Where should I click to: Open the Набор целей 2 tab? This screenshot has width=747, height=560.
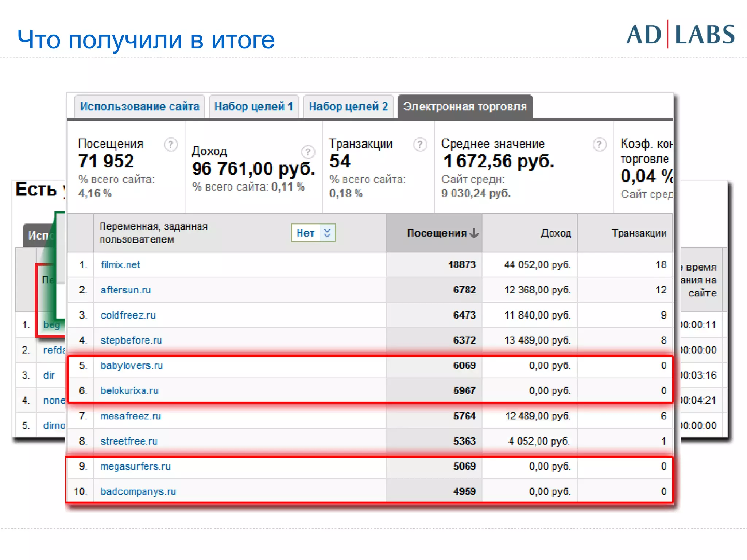click(x=348, y=106)
